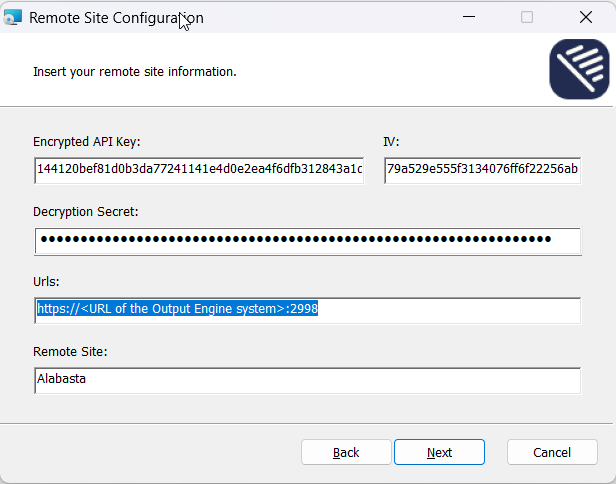Click 'Insert your remote site information.' text
The height and width of the screenshot is (484, 616).
[x=135, y=72]
